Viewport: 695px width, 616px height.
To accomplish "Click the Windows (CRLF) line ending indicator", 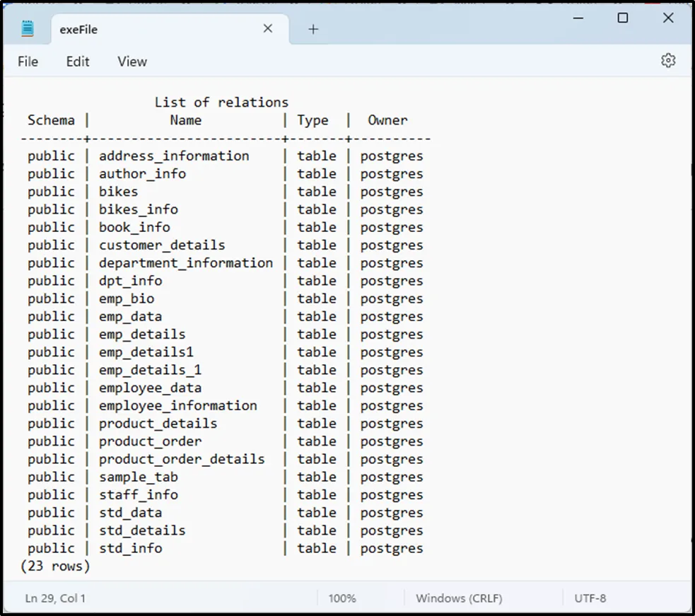I will click(459, 598).
